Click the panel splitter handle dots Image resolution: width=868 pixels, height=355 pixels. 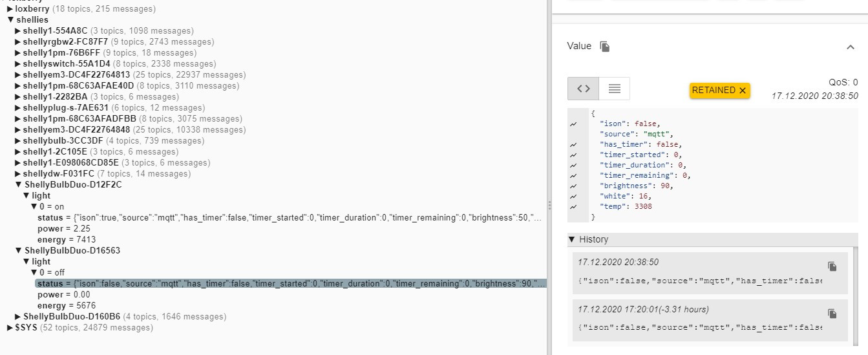(549, 205)
